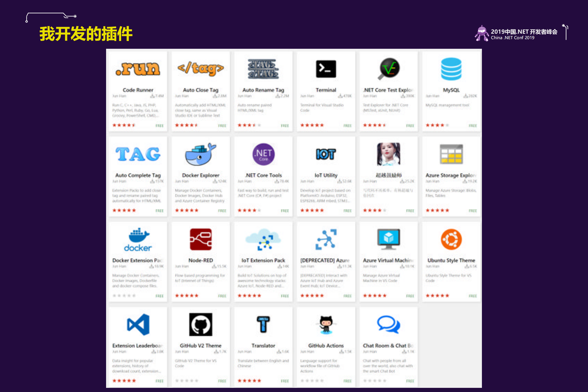This screenshot has width=588, height=392.
Task: Open the .NET Core Tools icon
Action: pos(263,154)
